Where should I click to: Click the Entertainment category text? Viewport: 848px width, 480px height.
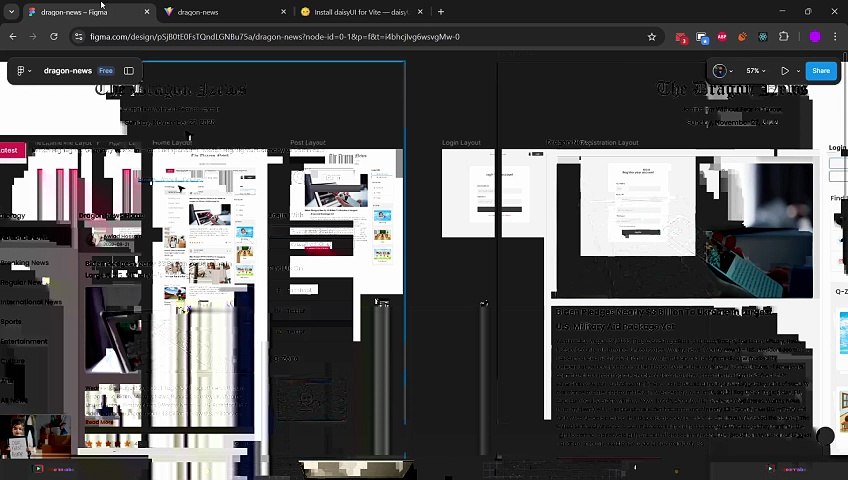[24, 342]
